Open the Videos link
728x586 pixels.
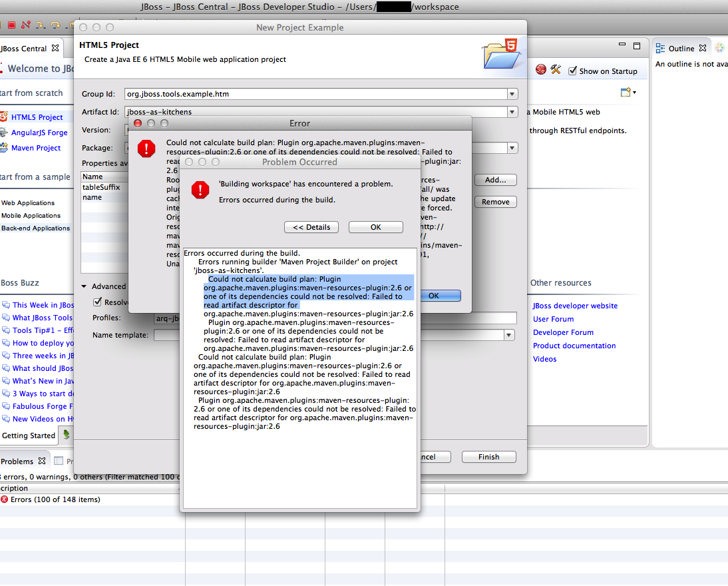(x=544, y=359)
